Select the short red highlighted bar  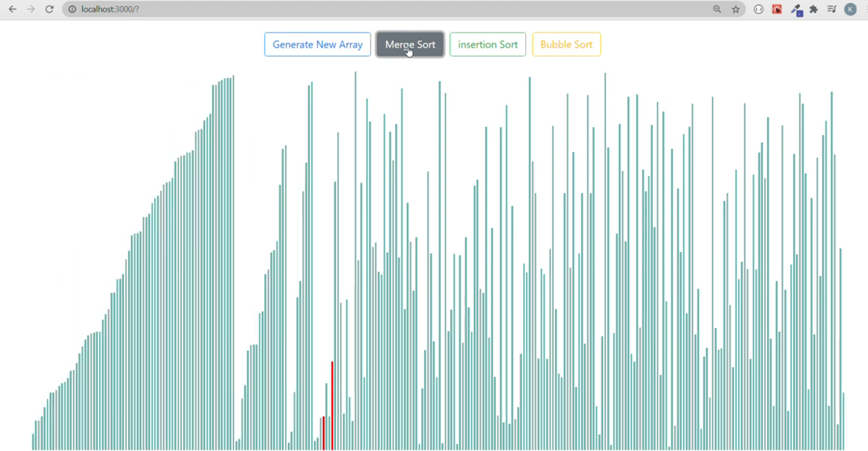tap(324, 433)
